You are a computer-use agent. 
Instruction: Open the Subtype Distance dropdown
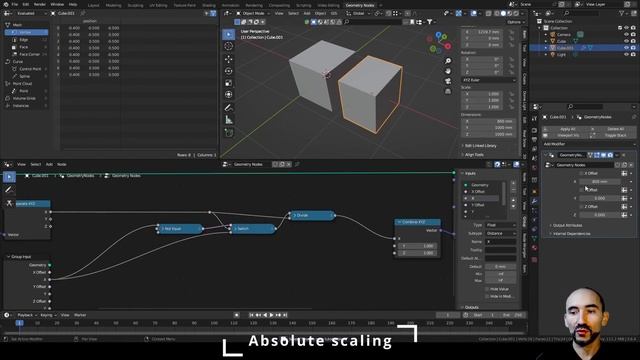pos(500,233)
